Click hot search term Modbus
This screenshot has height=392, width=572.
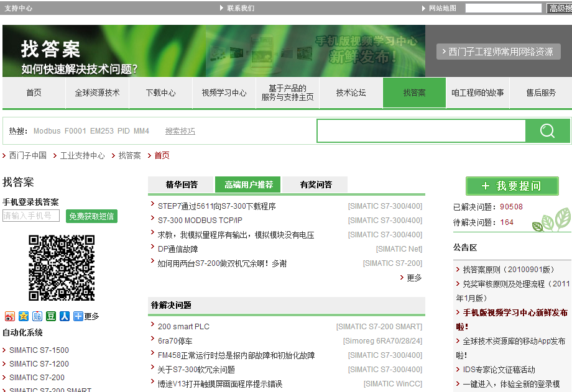tap(47, 131)
